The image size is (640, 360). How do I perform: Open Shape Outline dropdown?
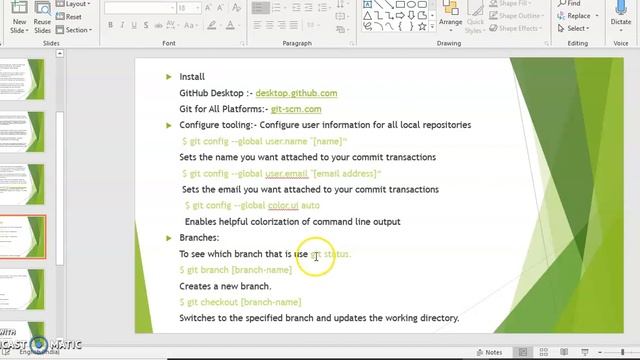pyautogui.click(x=517, y=16)
